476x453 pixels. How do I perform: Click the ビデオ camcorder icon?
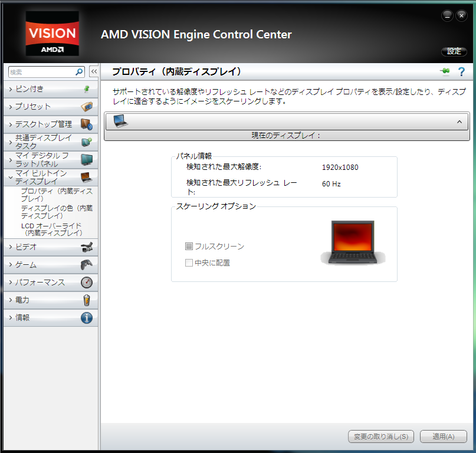point(87,247)
